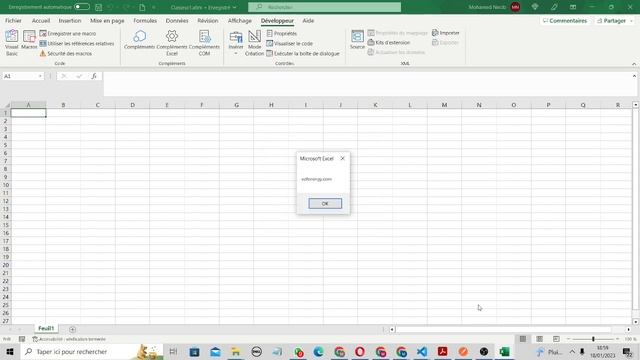Image resolution: width=640 pixels, height=360 pixels.
Task: Open Sécurité des macros settings
Action: point(66,53)
